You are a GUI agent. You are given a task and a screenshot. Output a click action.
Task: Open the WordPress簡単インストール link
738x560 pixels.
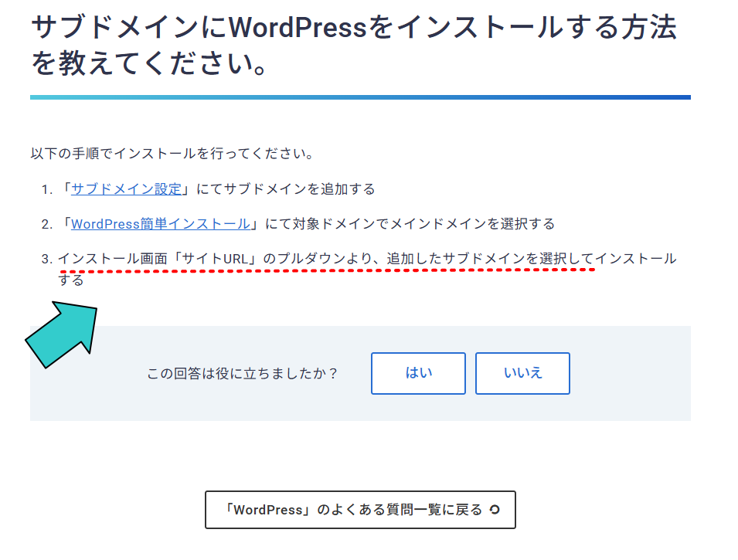(x=160, y=224)
